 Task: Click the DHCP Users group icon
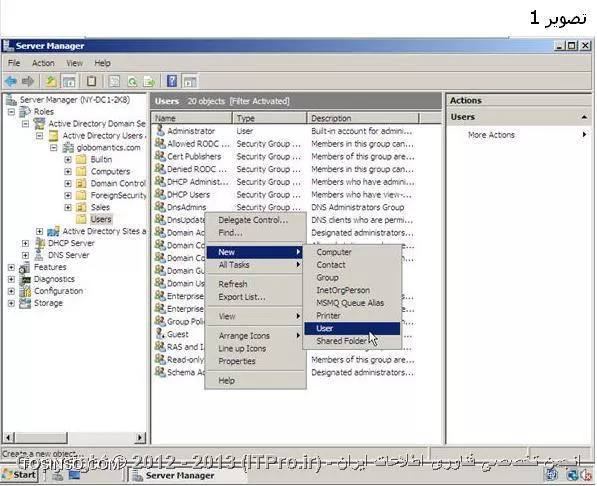[x=160, y=194]
